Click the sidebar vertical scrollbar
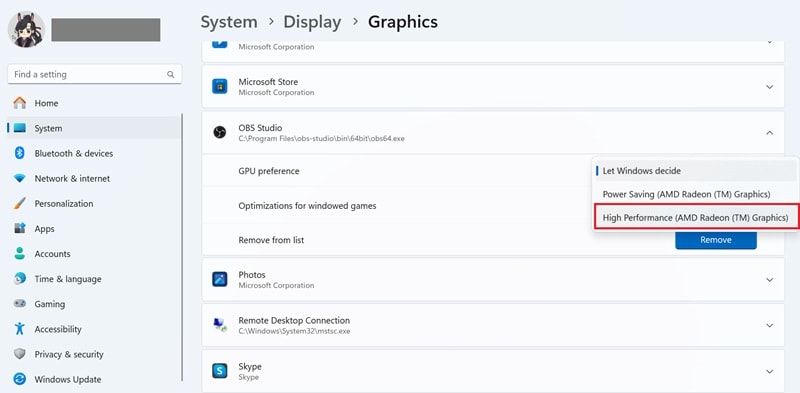This screenshot has width=800, height=393. pos(182,248)
